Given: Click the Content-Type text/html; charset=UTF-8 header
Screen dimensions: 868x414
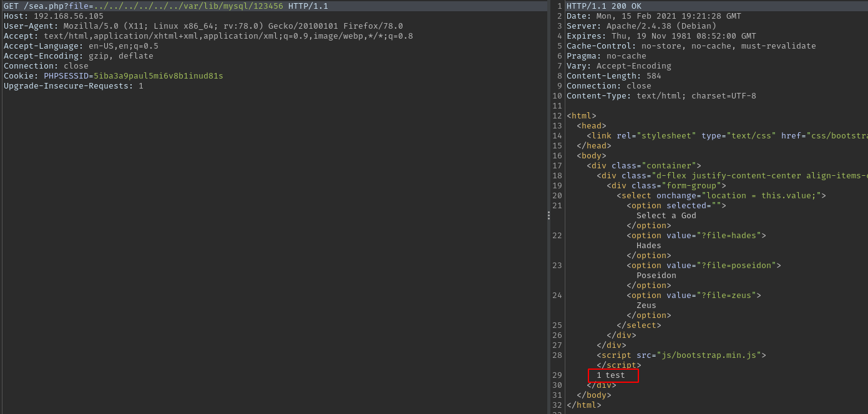Looking at the screenshot, I should coord(661,96).
